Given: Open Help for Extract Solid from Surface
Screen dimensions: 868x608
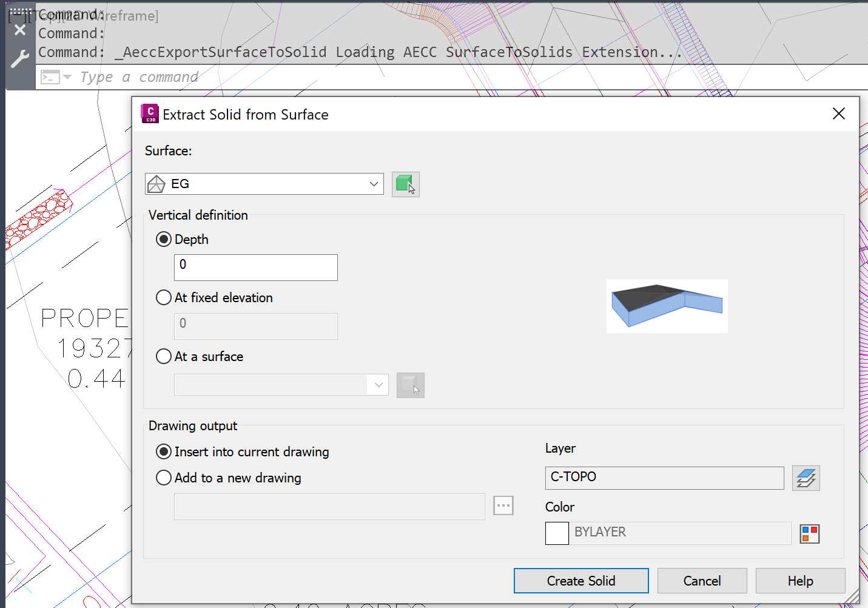Looking at the screenshot, I should (x=799, y=580).
